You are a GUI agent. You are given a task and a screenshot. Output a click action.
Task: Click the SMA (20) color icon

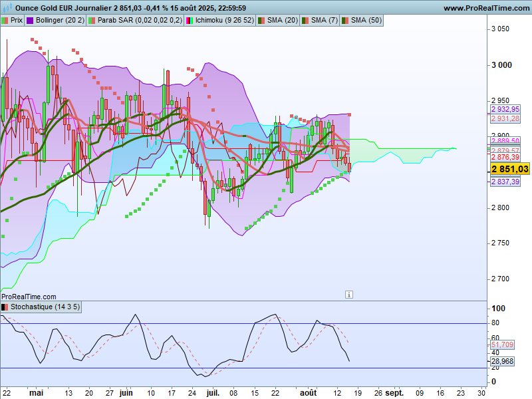pos(261,21)
